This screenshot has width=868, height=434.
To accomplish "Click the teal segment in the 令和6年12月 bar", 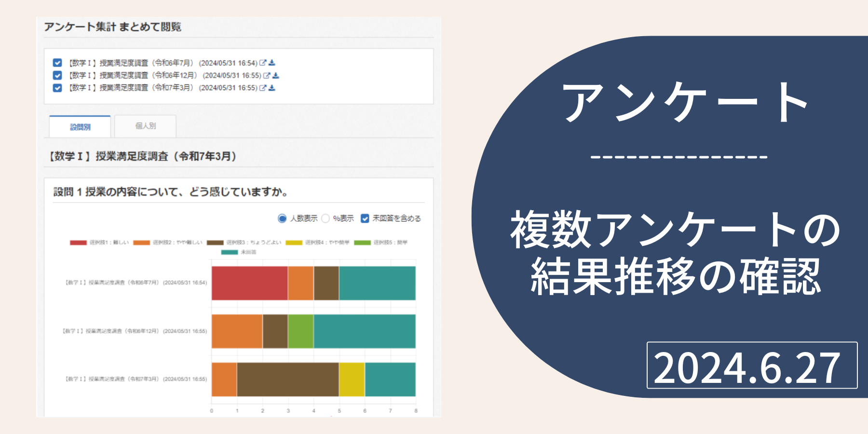I will point(365,331).
